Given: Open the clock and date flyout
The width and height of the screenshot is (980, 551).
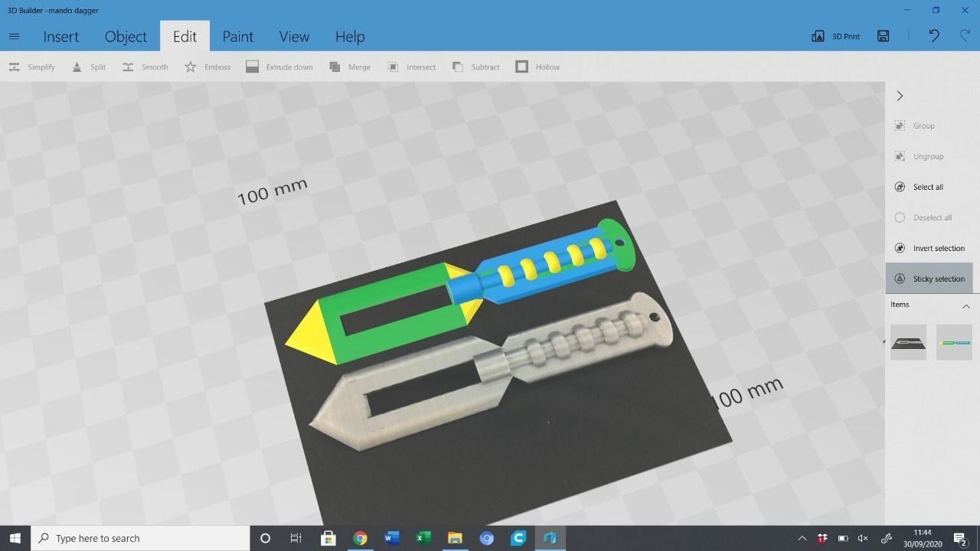Looking at the screenshot, I should (x=922, y=538).
